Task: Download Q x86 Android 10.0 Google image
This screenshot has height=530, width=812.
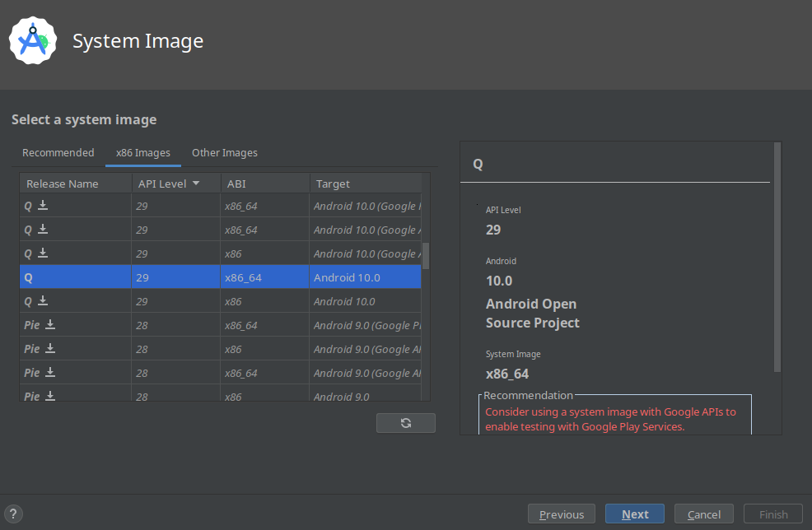Action: (43, 253)
